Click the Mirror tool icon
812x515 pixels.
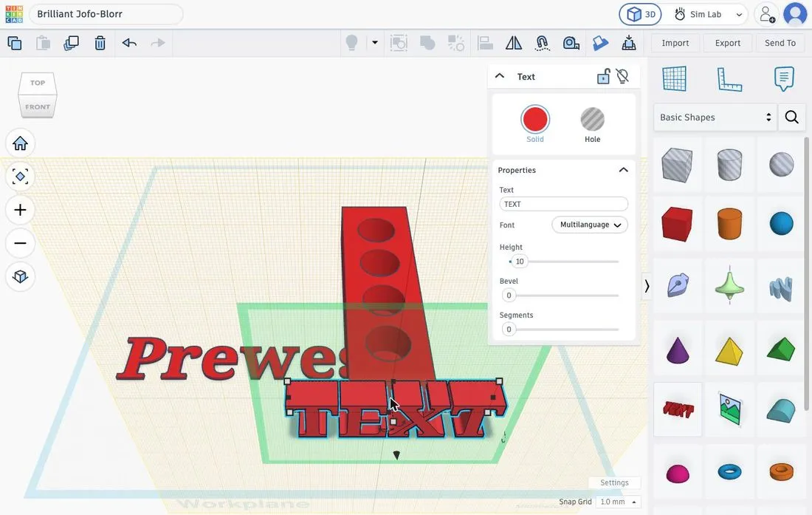tap(514, 43)
